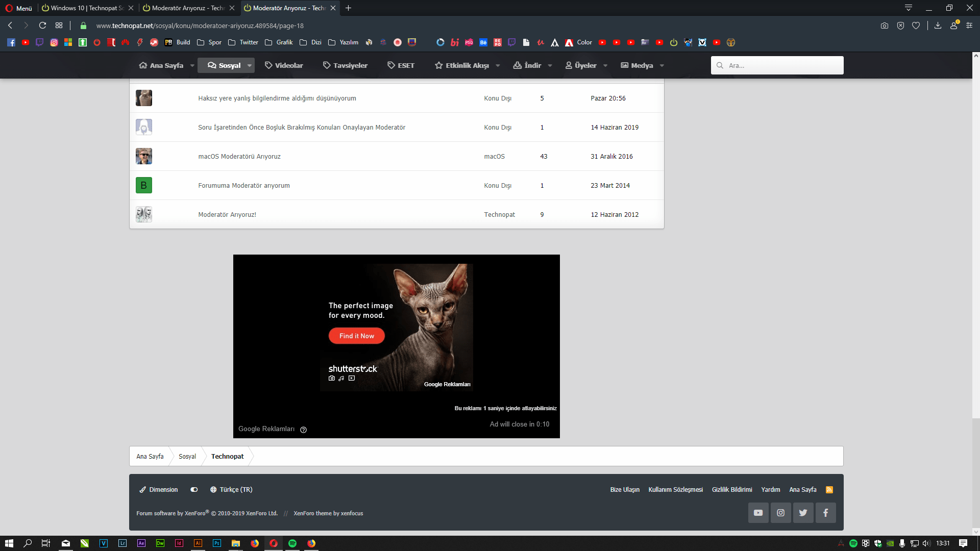Toggle the theme width switch
980x551 pixels.
point(194,490)
